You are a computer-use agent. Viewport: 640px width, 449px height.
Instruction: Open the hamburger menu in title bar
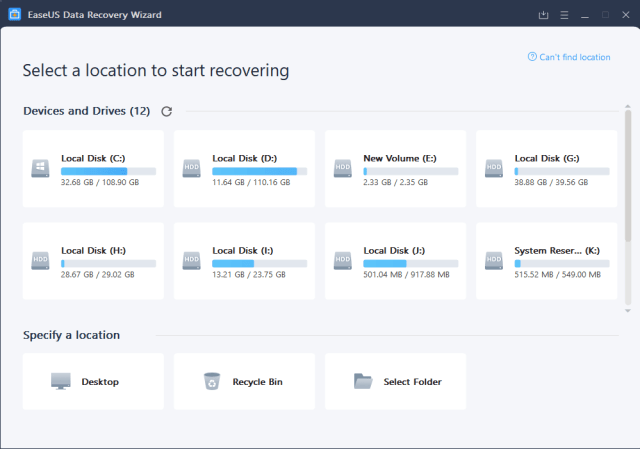tap(564, 15)
